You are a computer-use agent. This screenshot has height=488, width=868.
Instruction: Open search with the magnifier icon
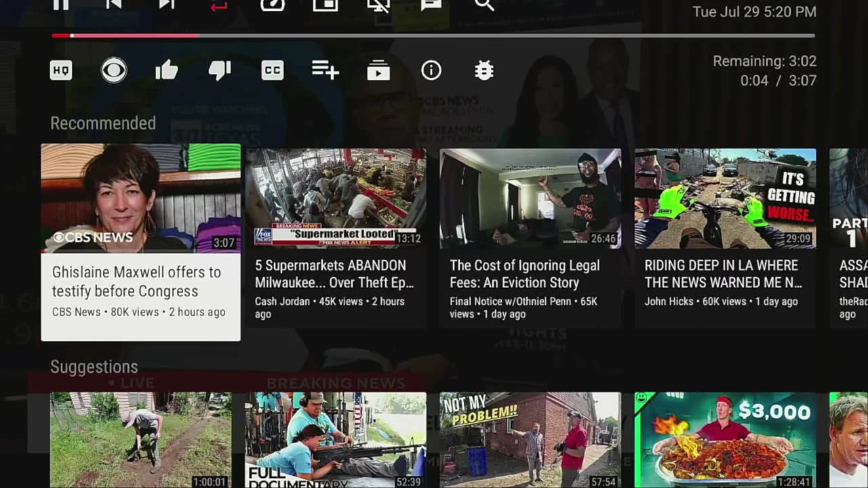pyautogui.click(x=484, y=5)
